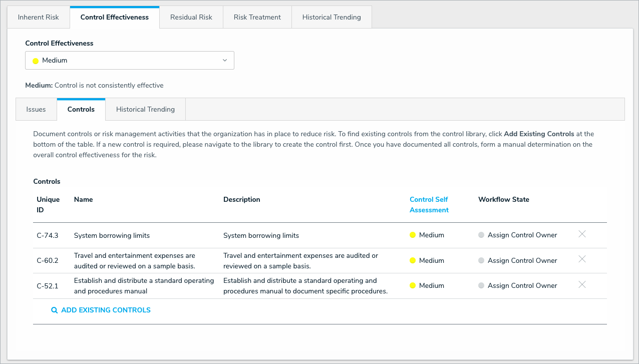
Task: Go to the Risk Treatment tab
Action: (x=257, y=18)
